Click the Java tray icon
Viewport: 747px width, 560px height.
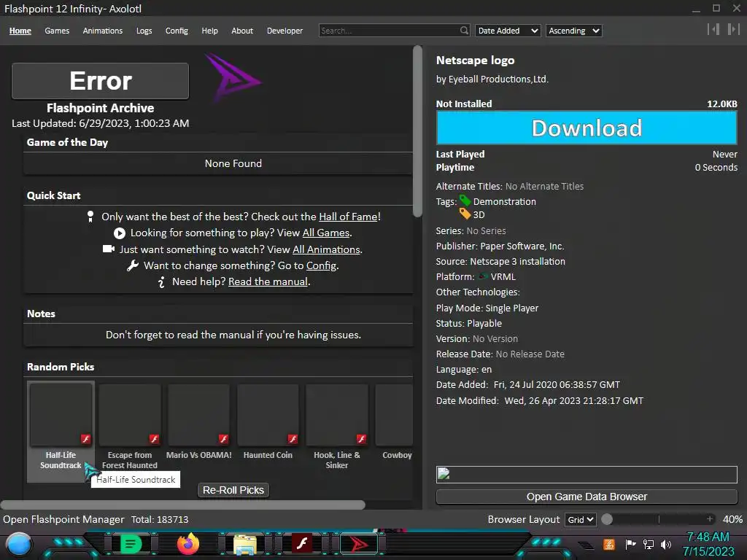click(x=609, y=544)
